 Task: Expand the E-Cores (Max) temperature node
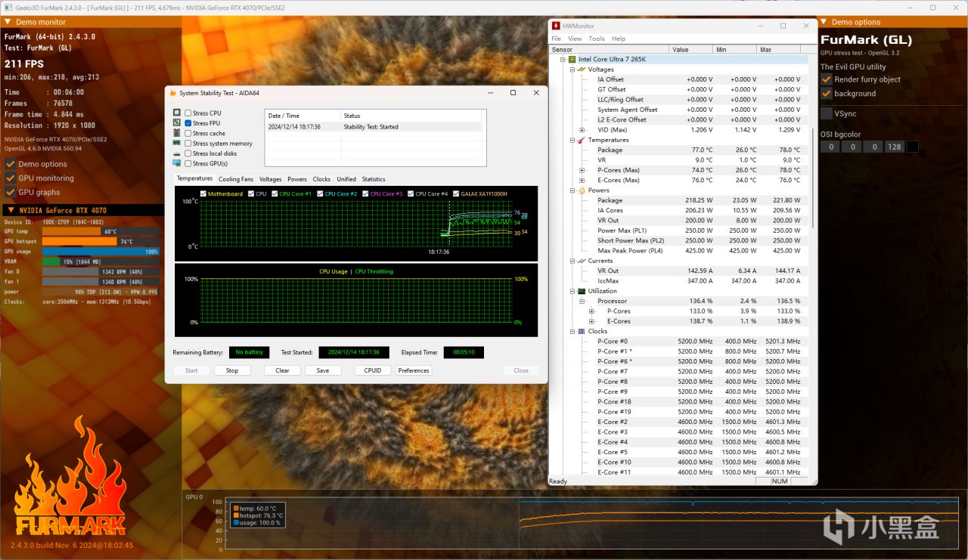(582, 180)
